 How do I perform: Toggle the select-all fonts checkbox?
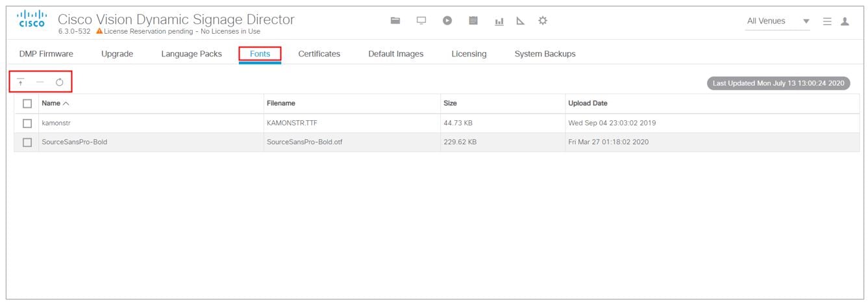pos(27,103)
